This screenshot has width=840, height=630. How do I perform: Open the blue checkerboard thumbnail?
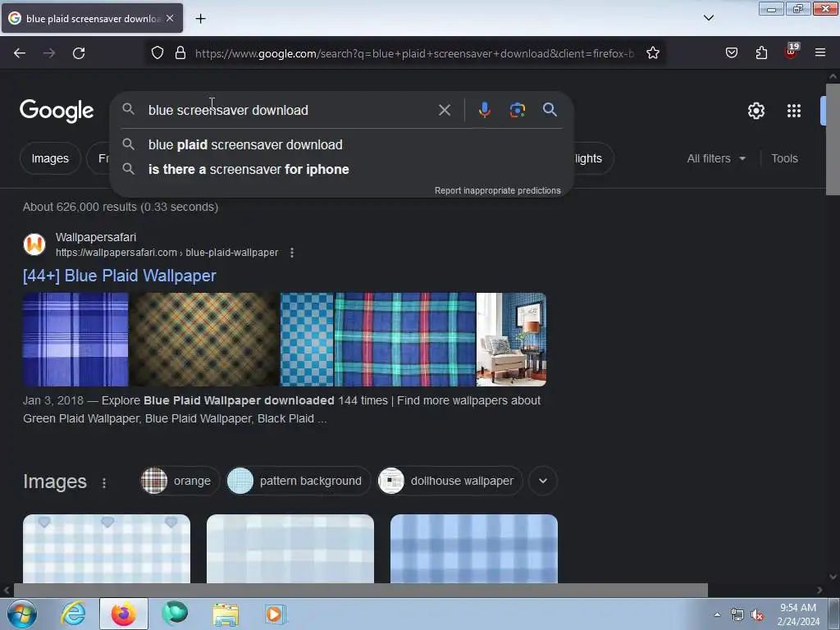[307, 339]
